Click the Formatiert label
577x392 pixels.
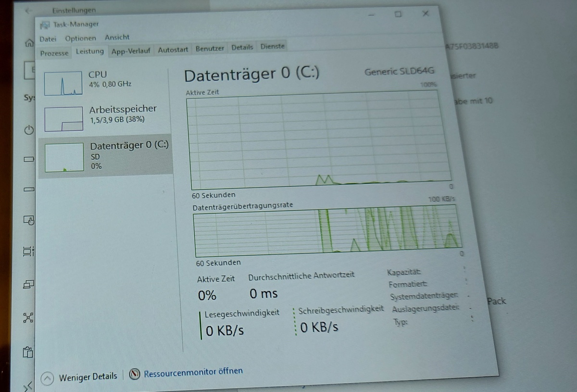[408, 285]
